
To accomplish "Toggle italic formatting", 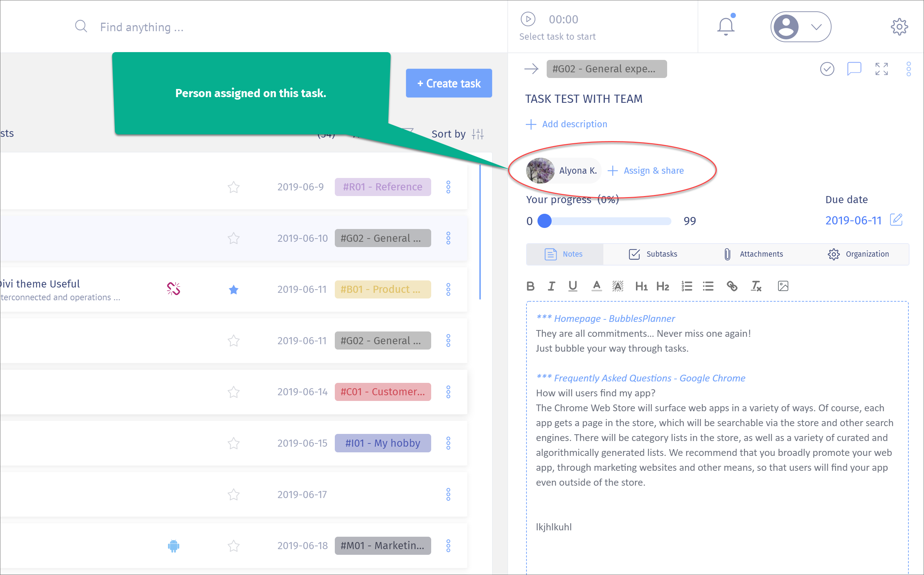I will pos(551,286).
